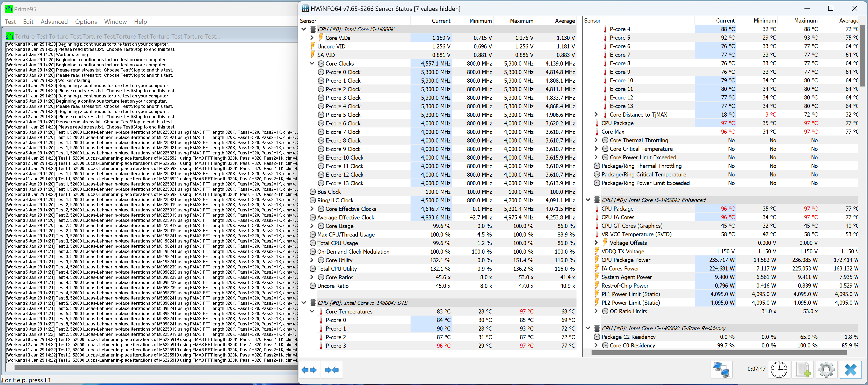This screenshot has height=385, width=868.
Task: Click the clock icon beside Bus Clock
Action: 313,192
